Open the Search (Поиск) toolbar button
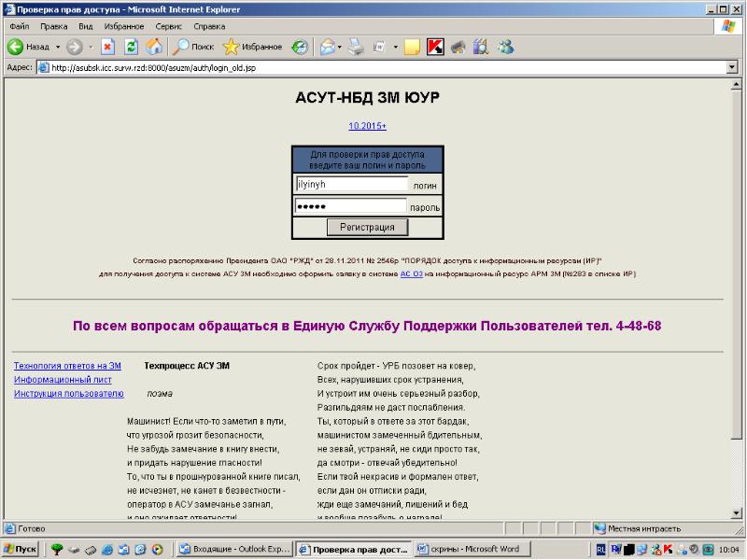This screenshot has height=560, width=747. click(x=194, y=46)
